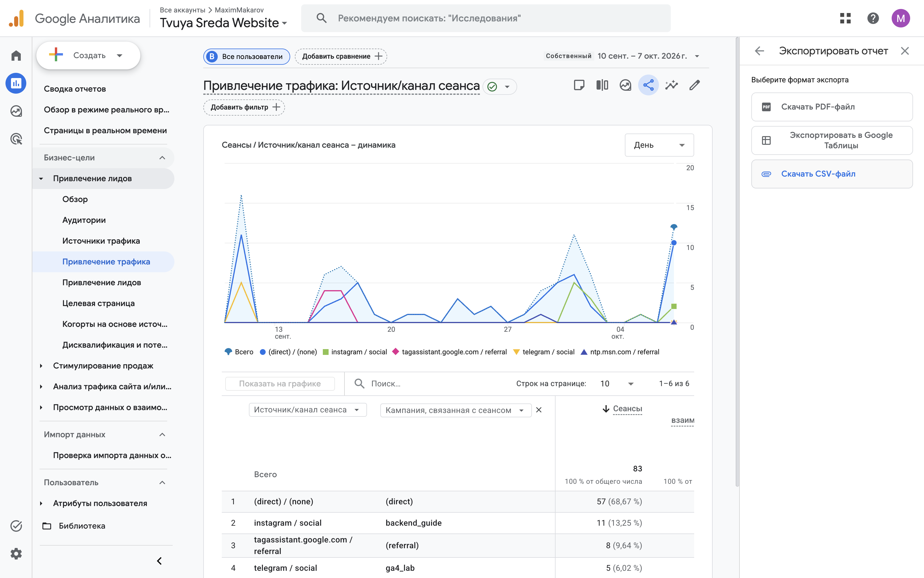Screen dimensions: 924x578
Task: Open the date range dropdown
Action: [697, 56]
